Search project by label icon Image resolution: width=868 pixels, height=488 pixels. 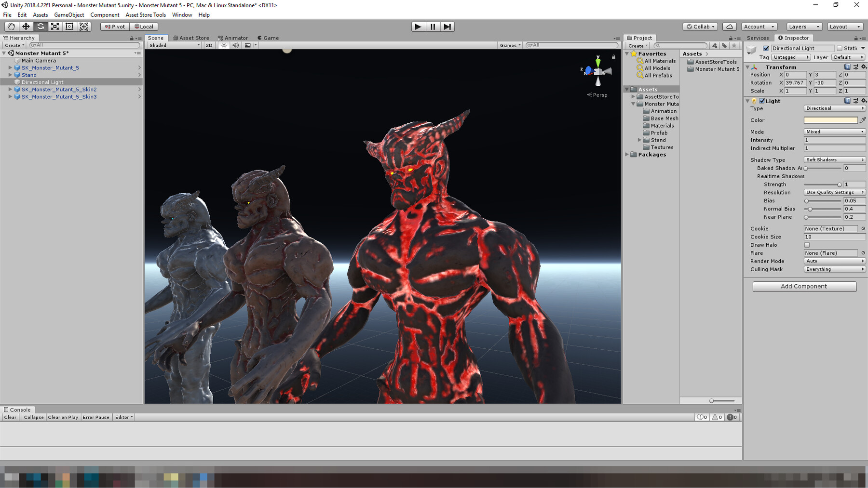[724, 46]
